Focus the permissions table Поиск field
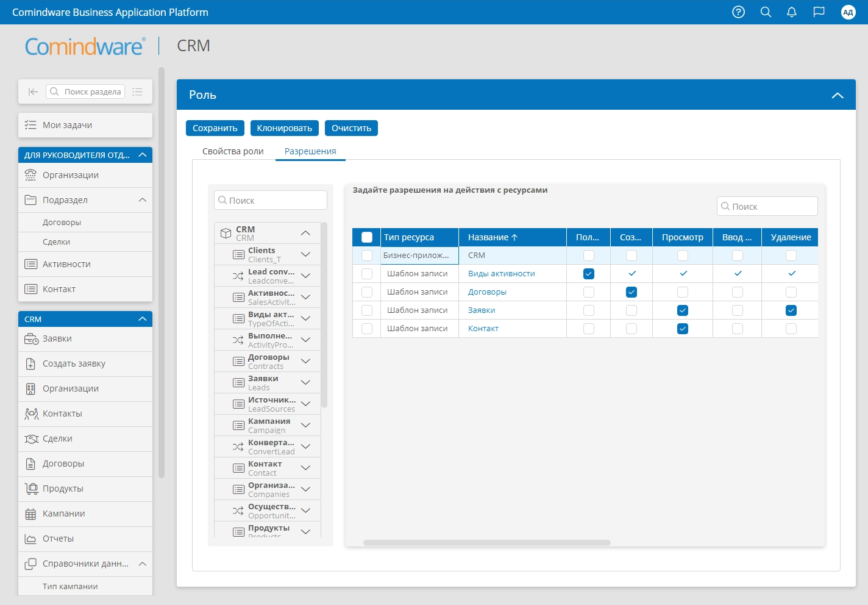868x605 pixels. pyautogui.click(x=767, y=206)
